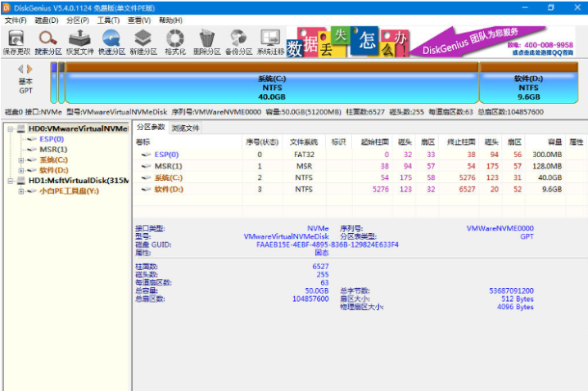Screen dimensions: 588x391
Task: Expand the 软件(D:) tree node
Action: (21, 170)
